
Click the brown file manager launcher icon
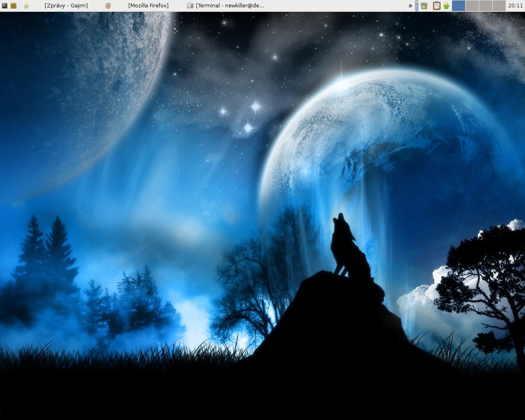(14, 6)
